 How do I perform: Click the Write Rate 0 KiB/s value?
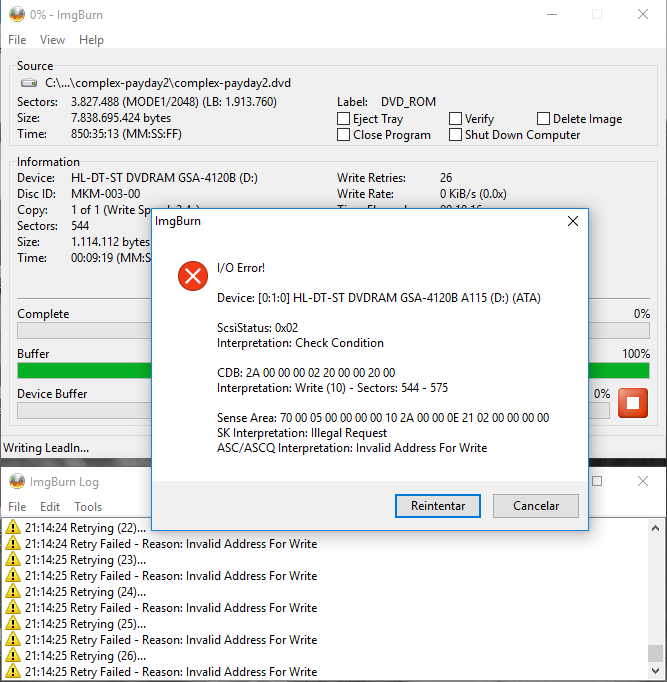(473, 194)
